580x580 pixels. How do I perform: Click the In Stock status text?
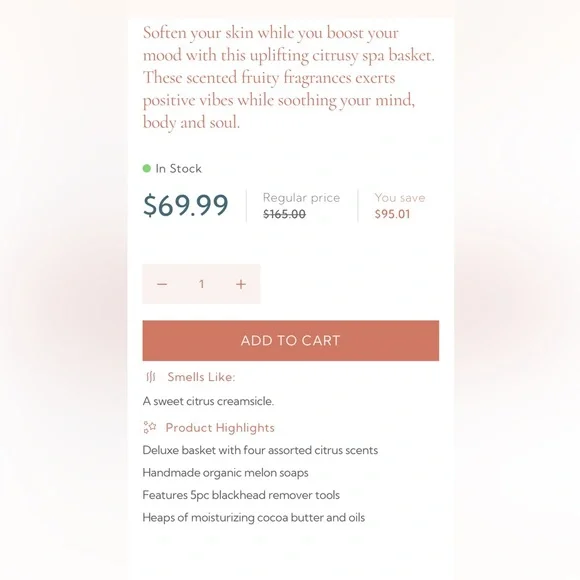[179, 169]
